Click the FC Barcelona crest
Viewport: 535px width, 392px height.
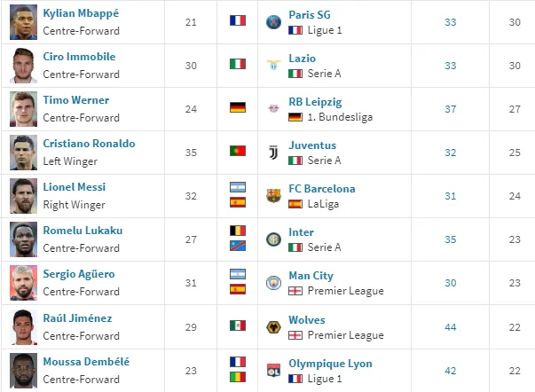[x=273, y=196]
